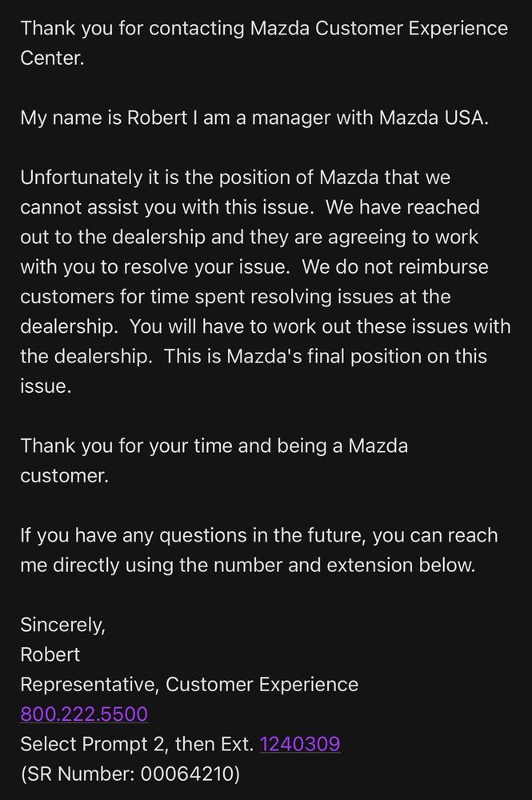Click 'me directly using the number' line
This screenshot has height=800, width=532.
152,565
